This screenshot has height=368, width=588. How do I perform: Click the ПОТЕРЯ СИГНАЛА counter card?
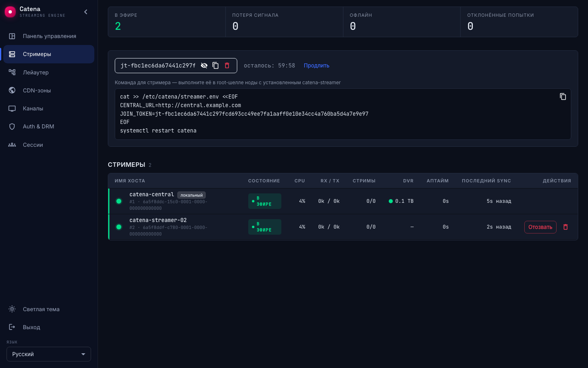(284, 22)
